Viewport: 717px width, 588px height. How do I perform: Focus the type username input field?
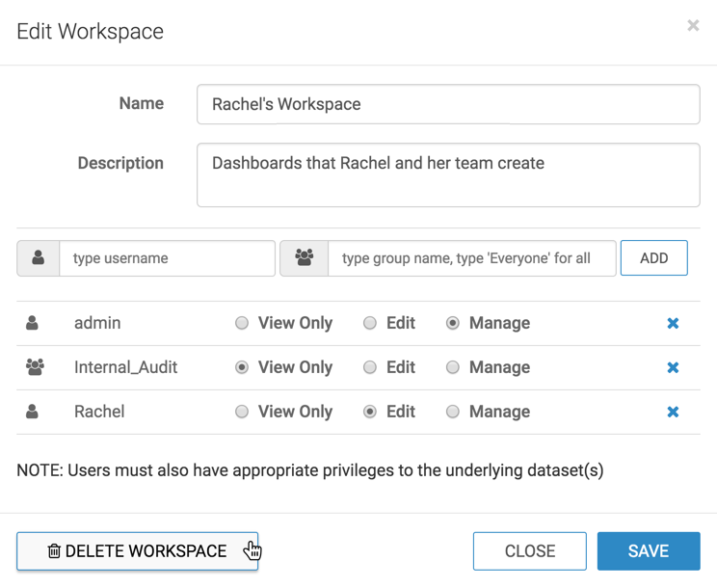click(x=167, y=258)
